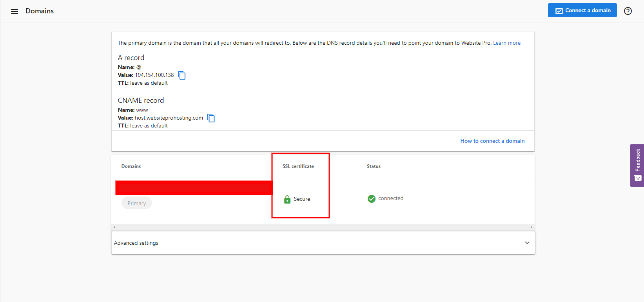Open the Learn more link
The width and height of the screenshot is (644, 302).
pyautogui.click(x=506, y=43)
